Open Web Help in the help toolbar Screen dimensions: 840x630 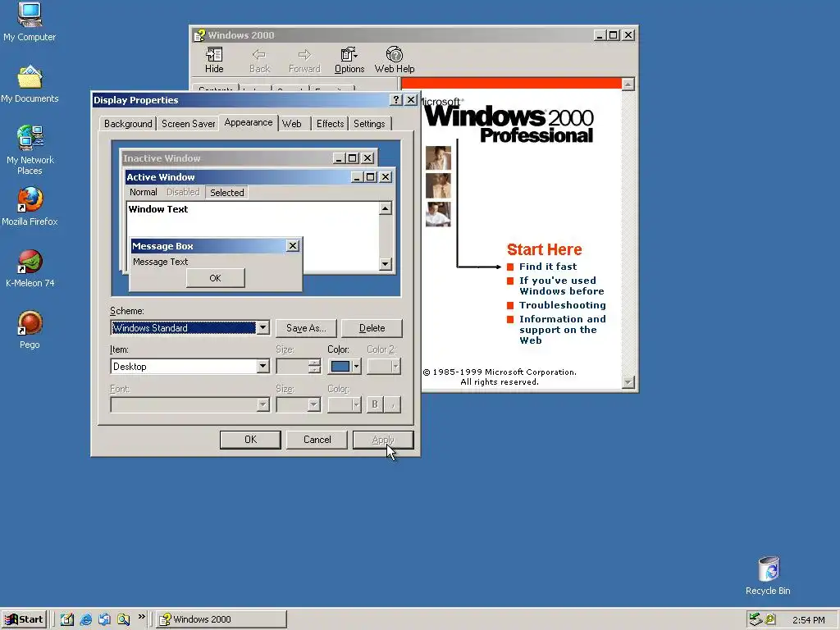395,60
